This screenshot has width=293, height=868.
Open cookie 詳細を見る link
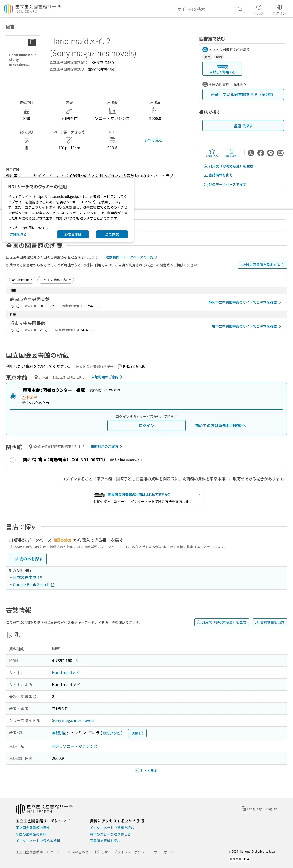tap(18, 234)
